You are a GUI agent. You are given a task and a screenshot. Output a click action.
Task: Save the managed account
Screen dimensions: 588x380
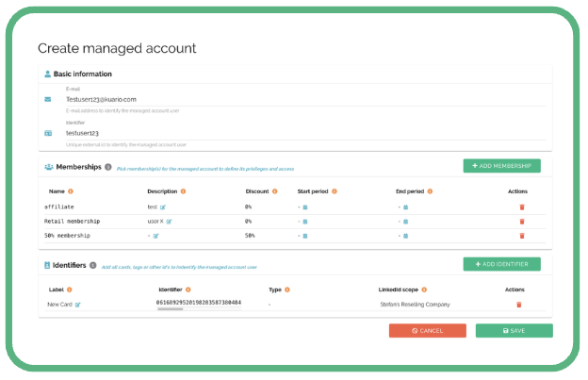(514, 331)
